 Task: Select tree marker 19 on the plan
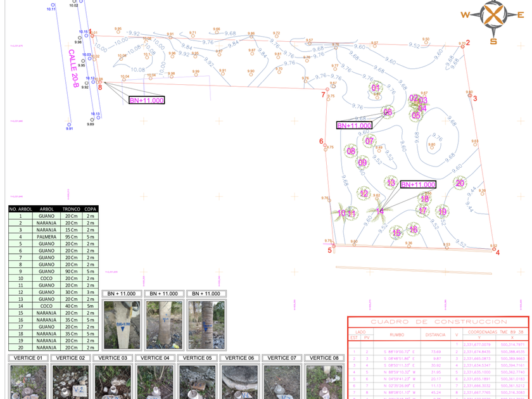pyautogui.click(x=443, y=212)
